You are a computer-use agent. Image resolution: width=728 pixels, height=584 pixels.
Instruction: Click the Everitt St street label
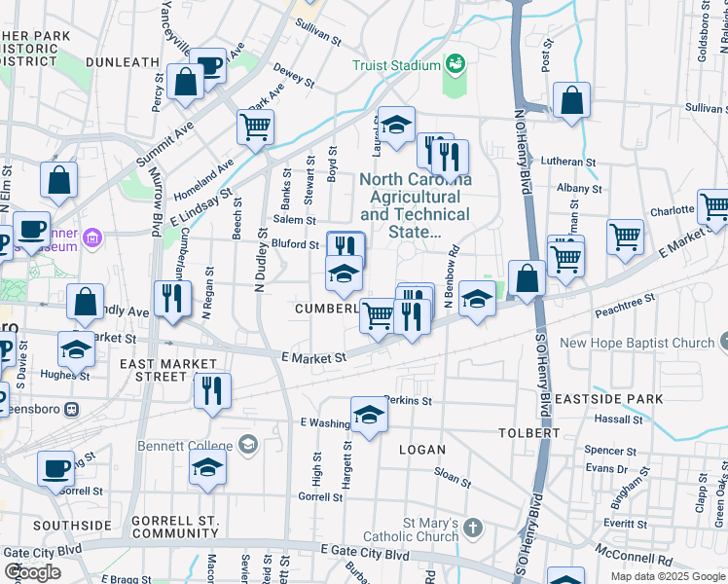point(626,524)
